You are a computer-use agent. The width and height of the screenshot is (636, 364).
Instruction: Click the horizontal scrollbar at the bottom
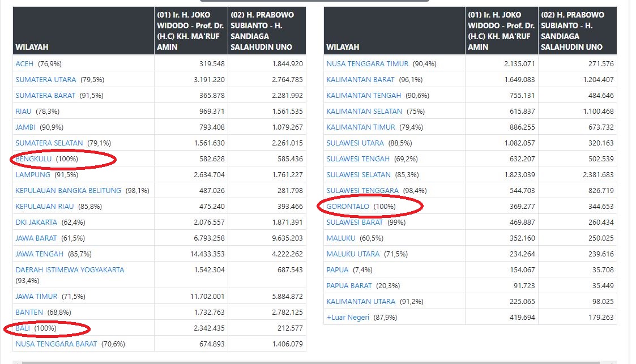(x=311, y=362)
